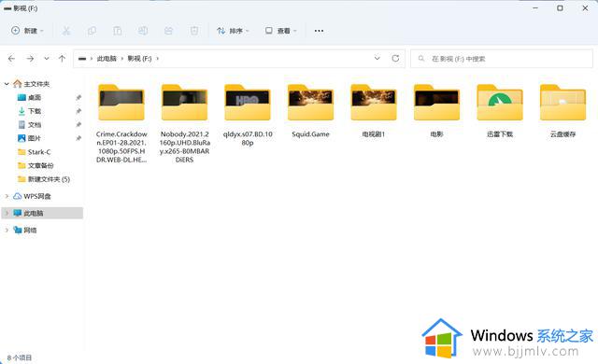The width and height of the screenshot is (598, 364).
Task: Click the pin icon beside 文档
Action: pyautogui.click(x=78, y=125)
